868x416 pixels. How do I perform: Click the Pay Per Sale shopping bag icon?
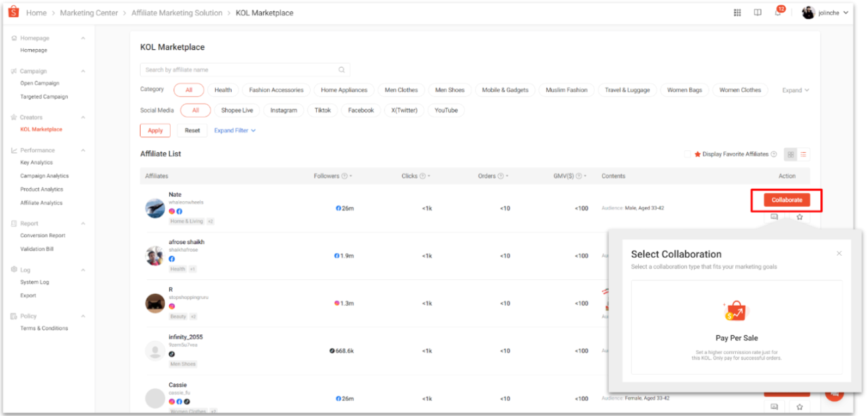[736, 311]
